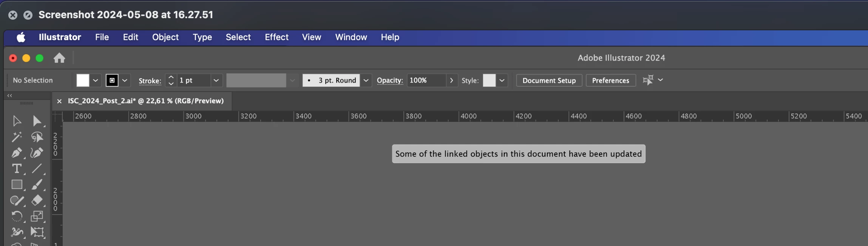Select the Curvature tool
The height and width of the screenshot is (246, 868).
pyautogui.click(x=37, y=153)
